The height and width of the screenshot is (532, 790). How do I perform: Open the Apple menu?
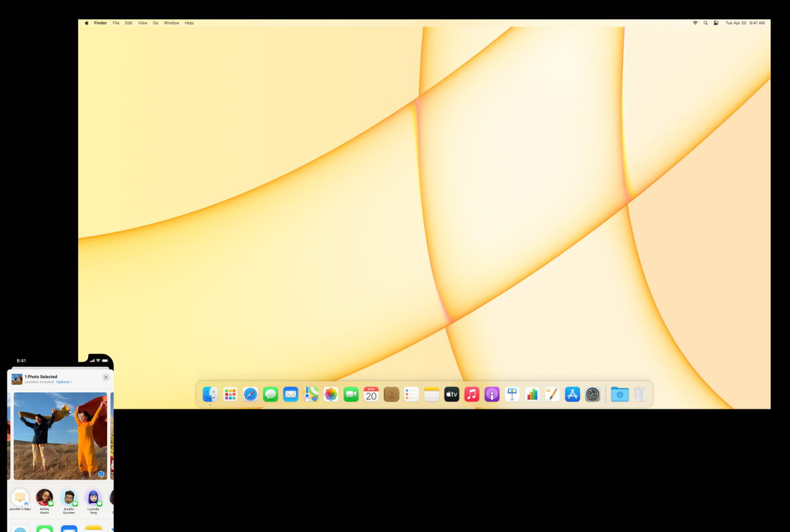point(87,23)
